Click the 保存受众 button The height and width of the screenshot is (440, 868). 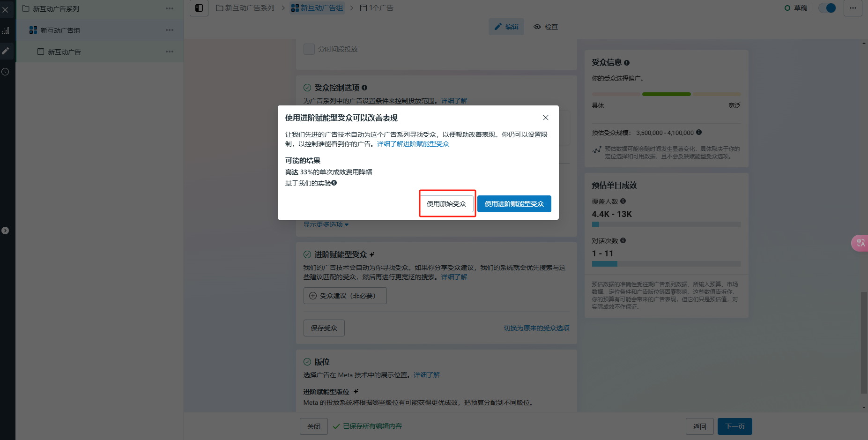[324, 328]
